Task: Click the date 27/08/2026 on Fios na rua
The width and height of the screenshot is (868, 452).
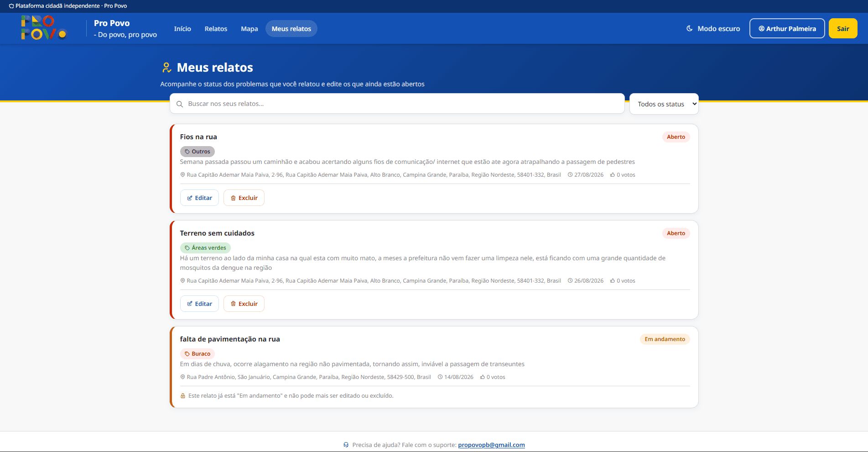Action: point(589,175)
